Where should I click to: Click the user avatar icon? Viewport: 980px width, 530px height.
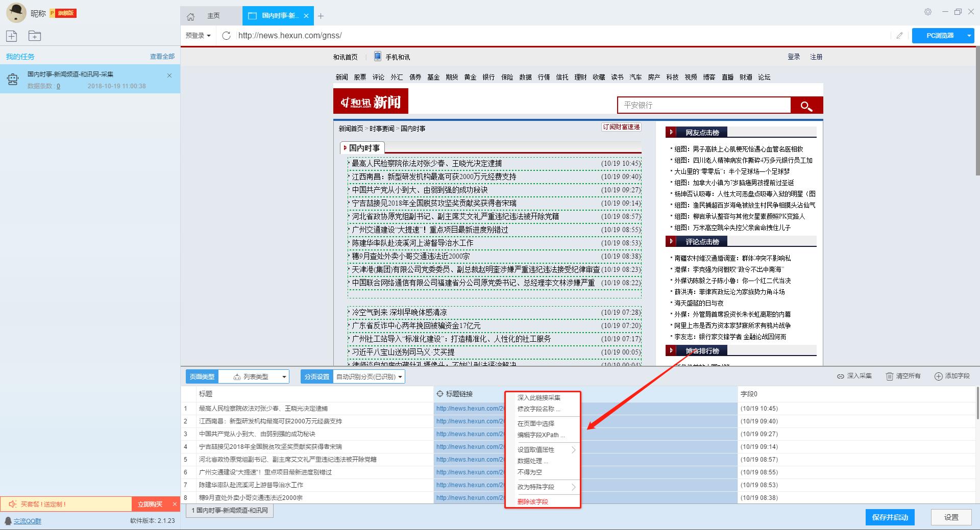tap(16, 13)
